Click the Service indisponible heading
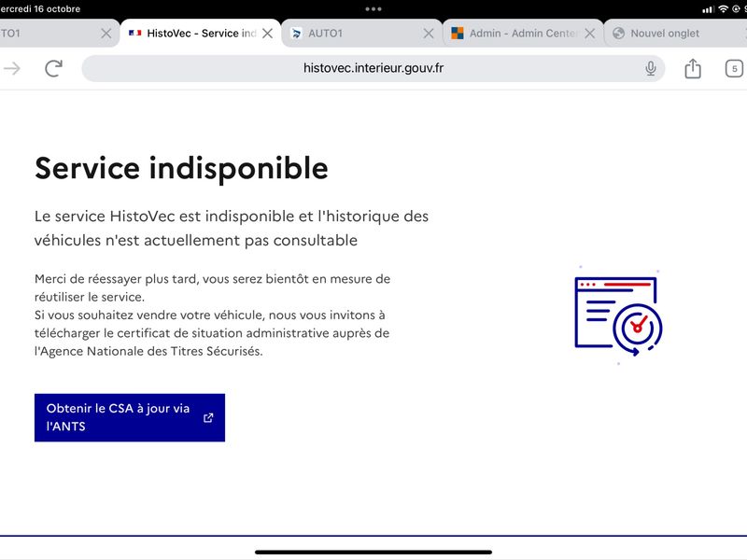Image resolution: width=747 pixels, height=560 pixels. click(181, 169)
